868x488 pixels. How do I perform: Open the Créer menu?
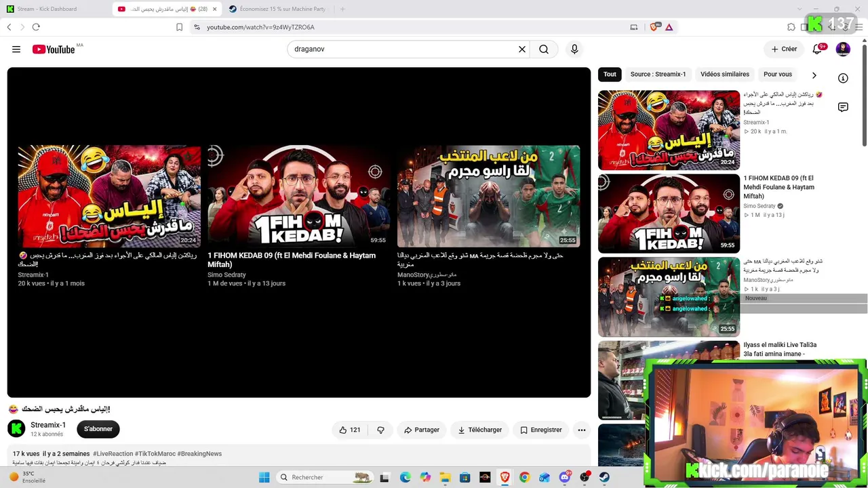coord(784,49)
